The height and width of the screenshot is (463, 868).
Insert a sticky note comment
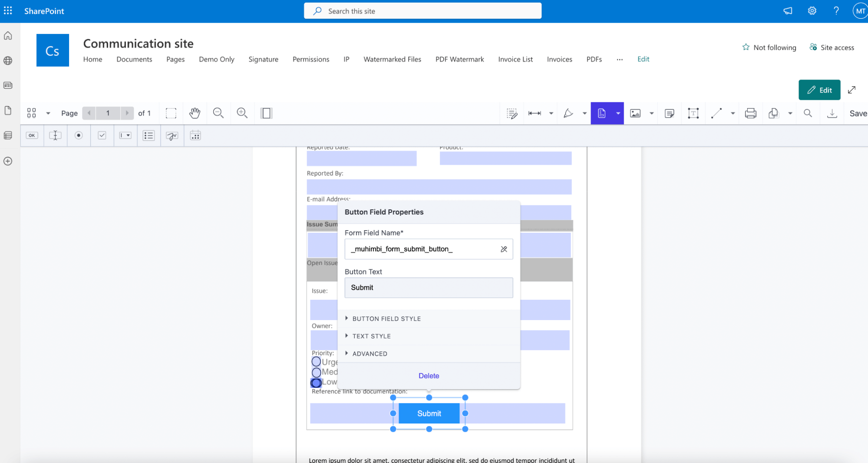(x=669, y=113)
